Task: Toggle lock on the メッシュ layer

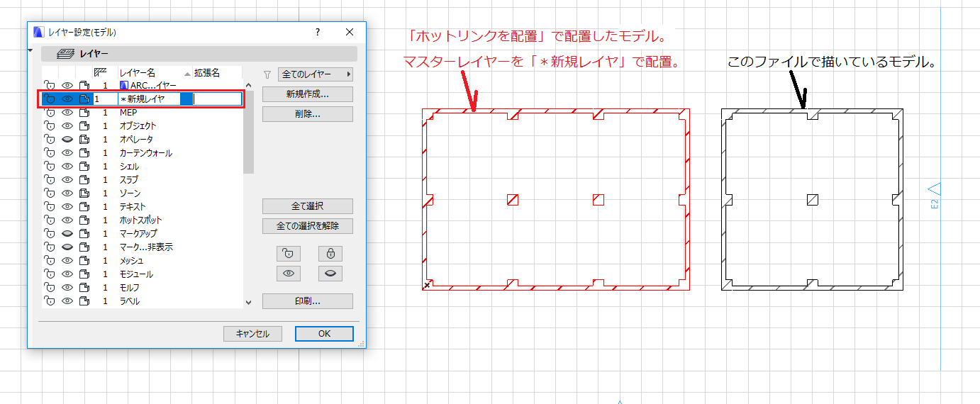Action: click(x=50, y=261)
